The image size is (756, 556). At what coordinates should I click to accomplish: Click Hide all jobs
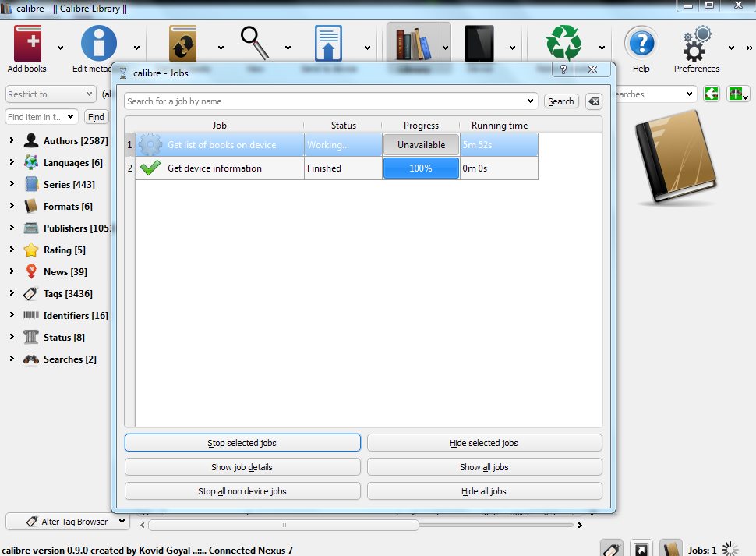[485, 491]
